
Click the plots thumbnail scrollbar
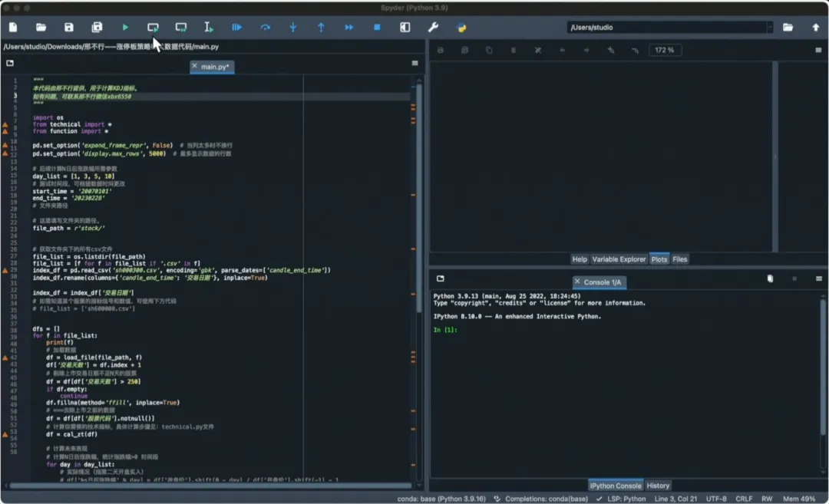775,156
